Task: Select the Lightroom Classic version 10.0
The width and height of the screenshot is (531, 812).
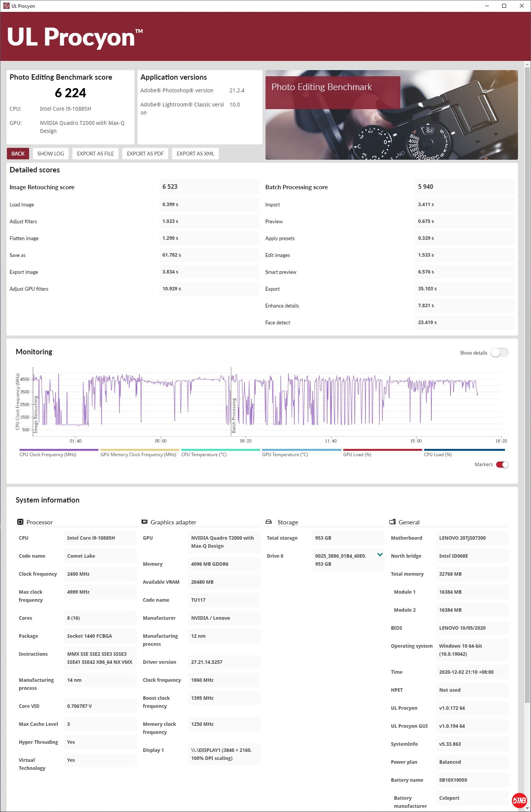Action: click(x=235, y=105)
